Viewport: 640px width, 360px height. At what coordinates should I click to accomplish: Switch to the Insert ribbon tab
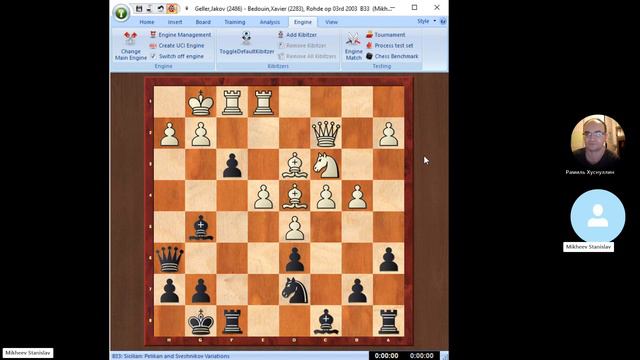pos(175,22)
